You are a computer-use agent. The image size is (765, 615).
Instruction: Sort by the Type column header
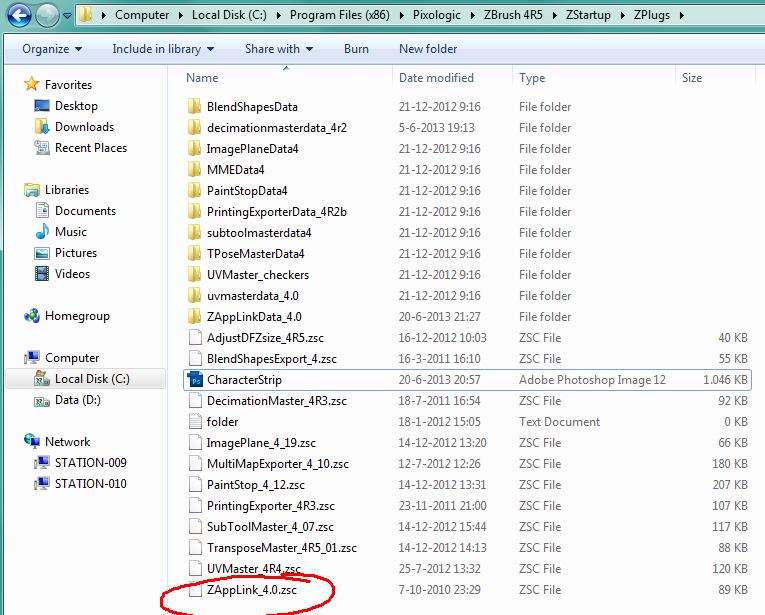pyautogui.click(x=532, y=78)
